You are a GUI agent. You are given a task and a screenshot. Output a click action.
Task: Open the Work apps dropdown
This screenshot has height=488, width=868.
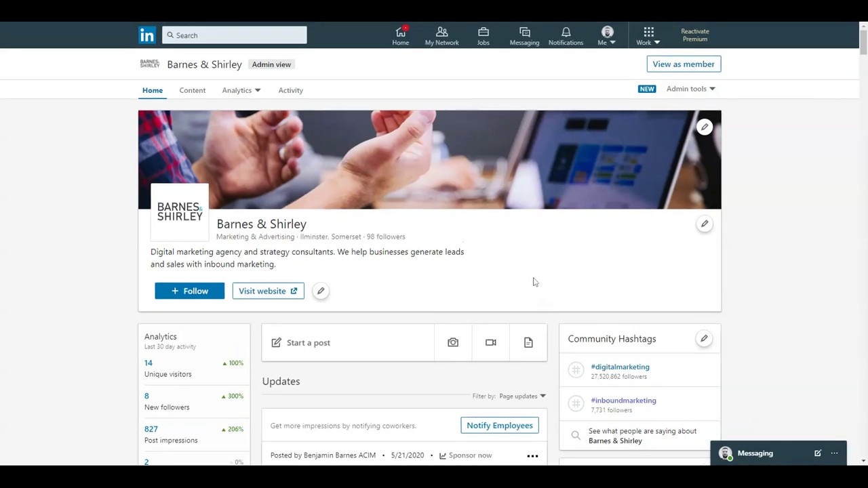pyautogui.click(x=648, y=36)
